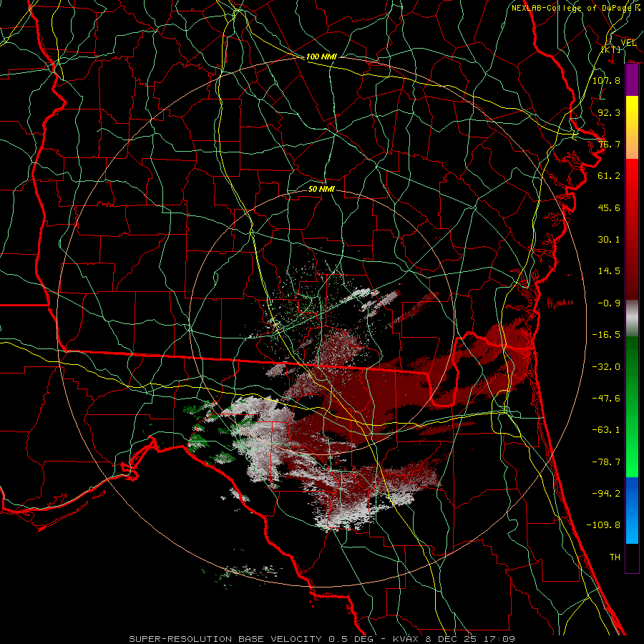The width and height of the screenshot is (644, 644).
Task: Click the 61.2 legend value
Action: click(x=609, y=176)
